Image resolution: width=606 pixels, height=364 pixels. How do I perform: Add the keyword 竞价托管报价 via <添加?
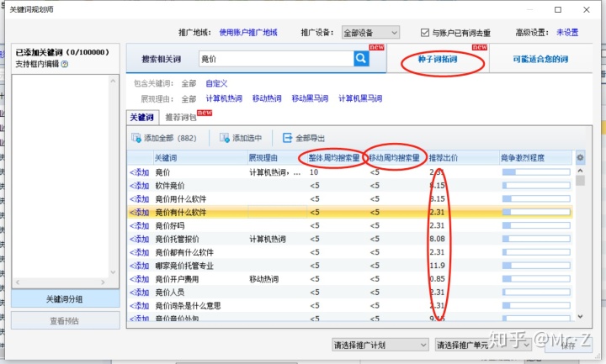(139, 239)
